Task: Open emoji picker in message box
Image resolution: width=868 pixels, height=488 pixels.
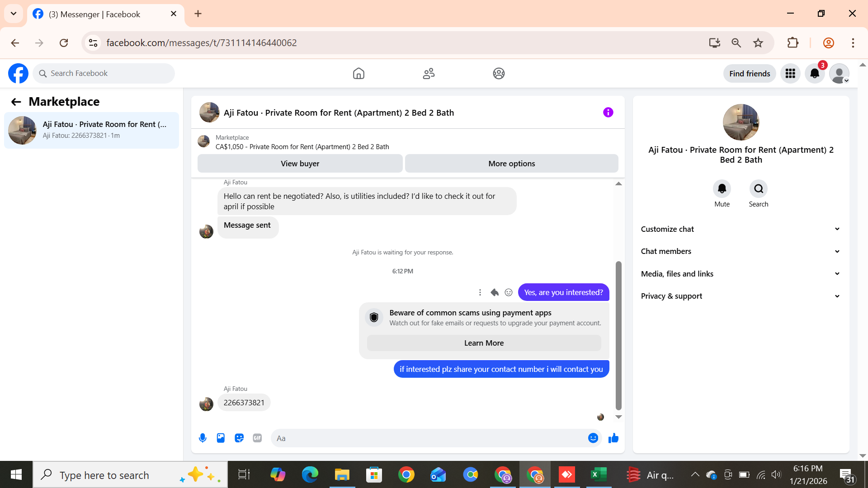Action: (593, 438)
